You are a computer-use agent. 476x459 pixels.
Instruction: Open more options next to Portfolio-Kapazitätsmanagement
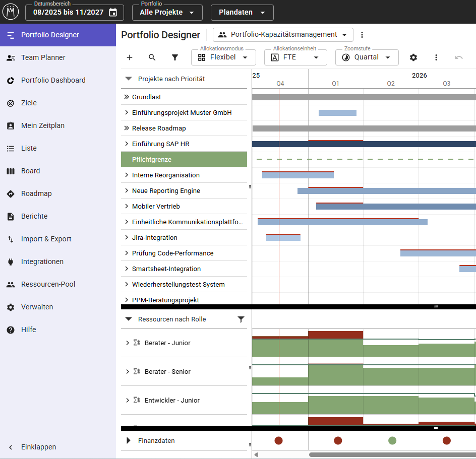[362, 35]
